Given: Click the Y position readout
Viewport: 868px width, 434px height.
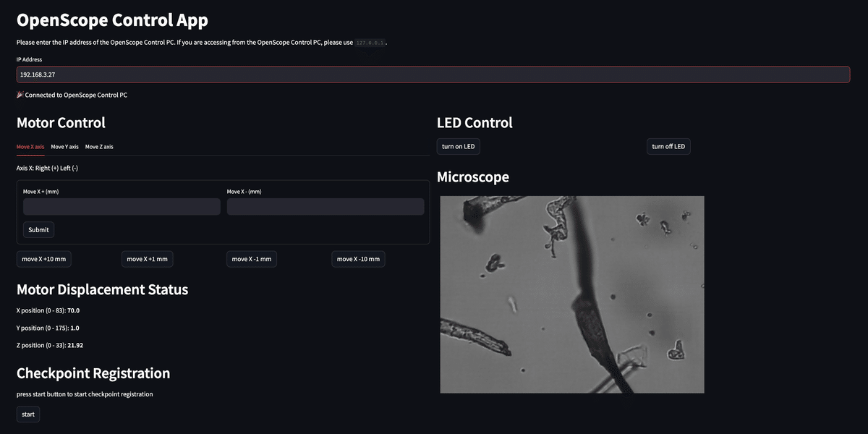Looking at the screenshot, I should coord(48,328).
